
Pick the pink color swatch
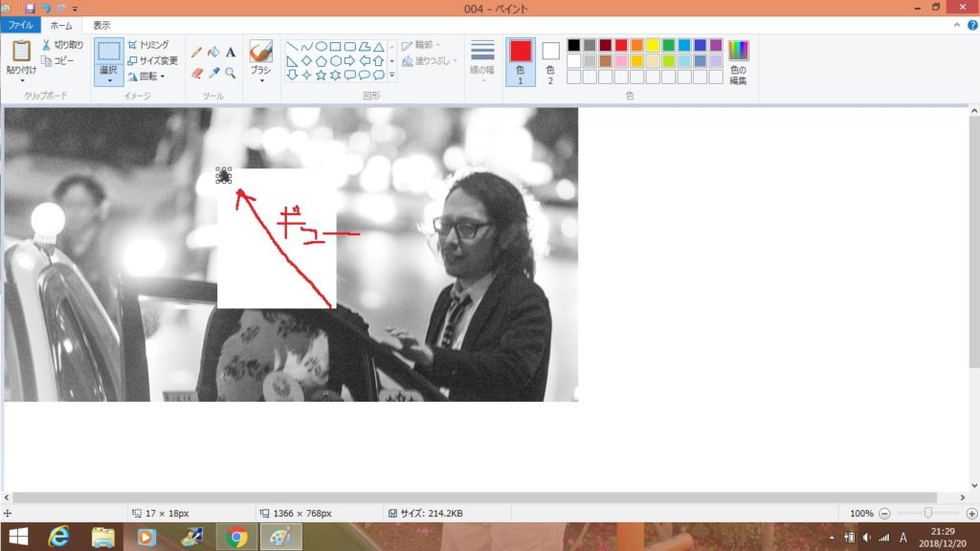[x=621, y=60]
